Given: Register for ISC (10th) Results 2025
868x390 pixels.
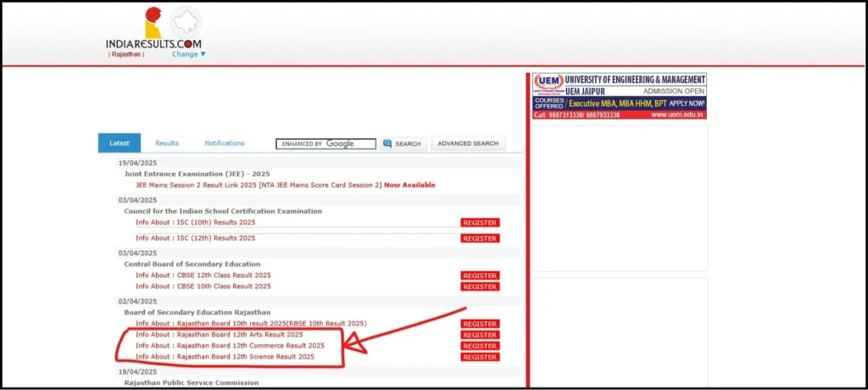Looking at the screenshot, I should tap(480, 223).
